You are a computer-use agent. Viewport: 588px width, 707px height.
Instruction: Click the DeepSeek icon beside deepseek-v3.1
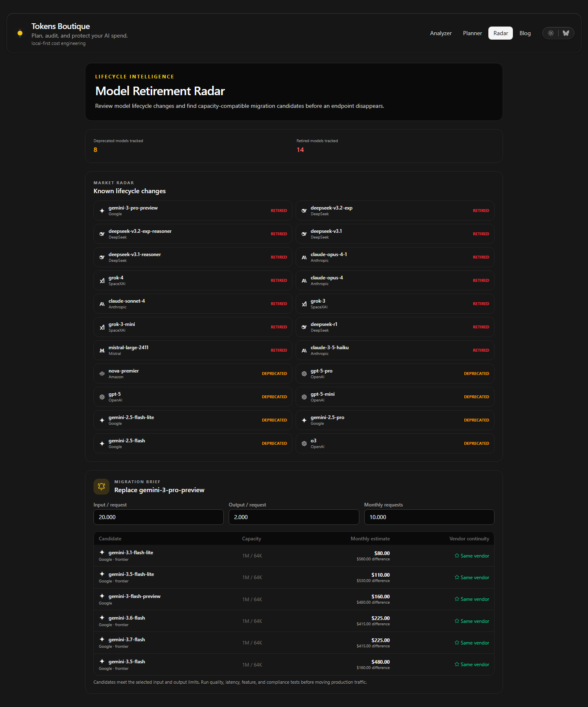coord(304,234)
